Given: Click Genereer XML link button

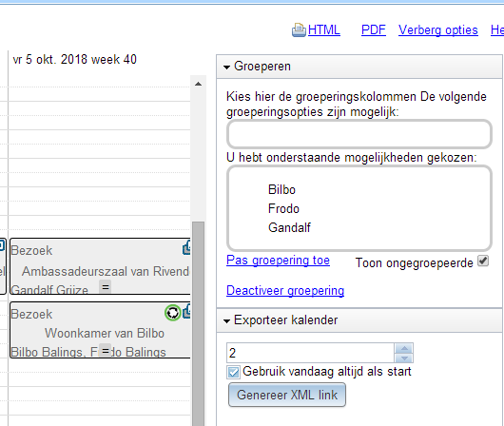Looking at the screenshot, I should coord(287,395).
